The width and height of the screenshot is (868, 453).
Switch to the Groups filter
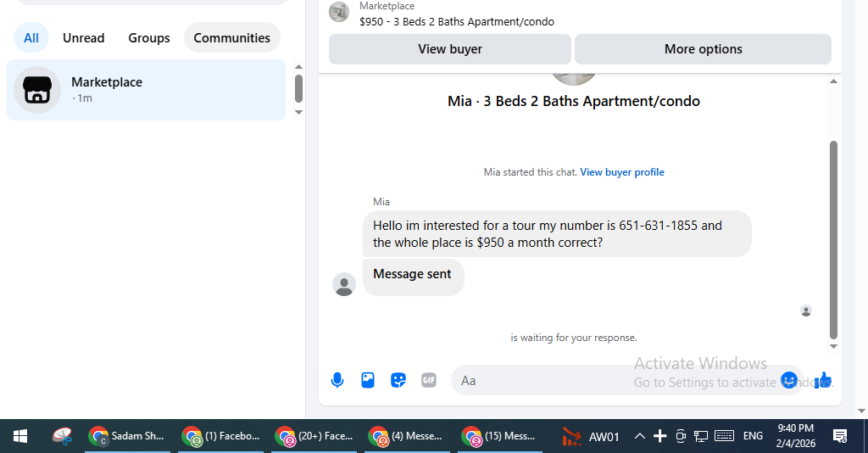(149, 37)
